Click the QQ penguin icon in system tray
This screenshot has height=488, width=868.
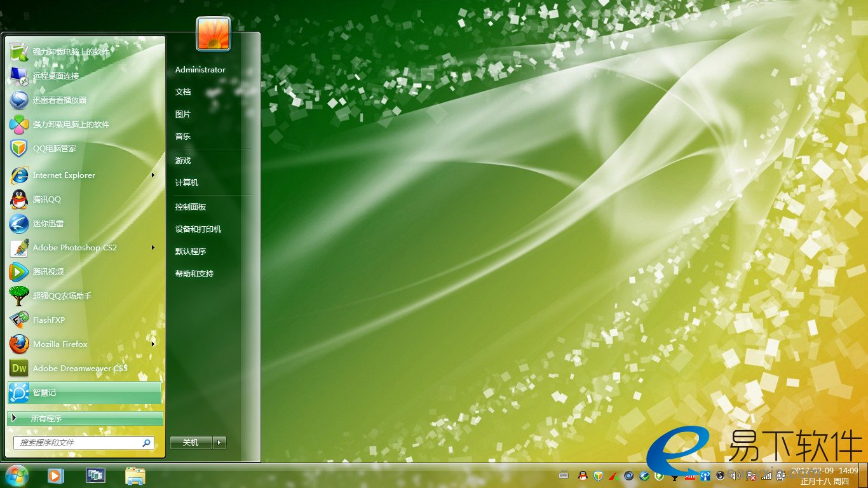[x=582, y=475]
